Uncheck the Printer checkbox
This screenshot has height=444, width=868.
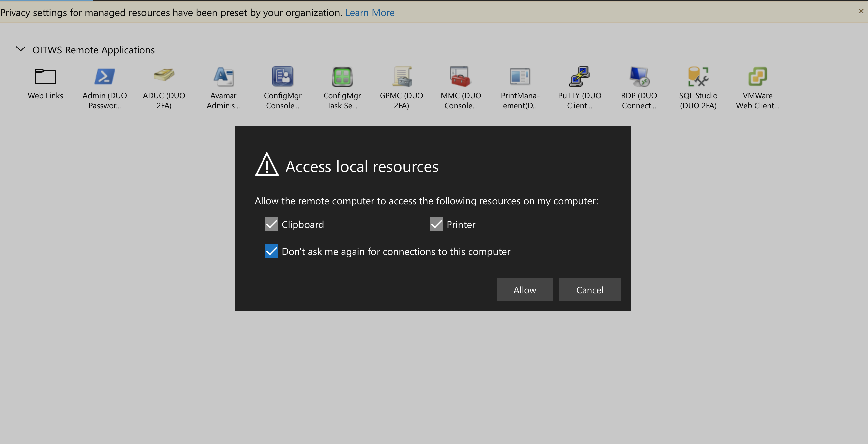tap(436, 224)
